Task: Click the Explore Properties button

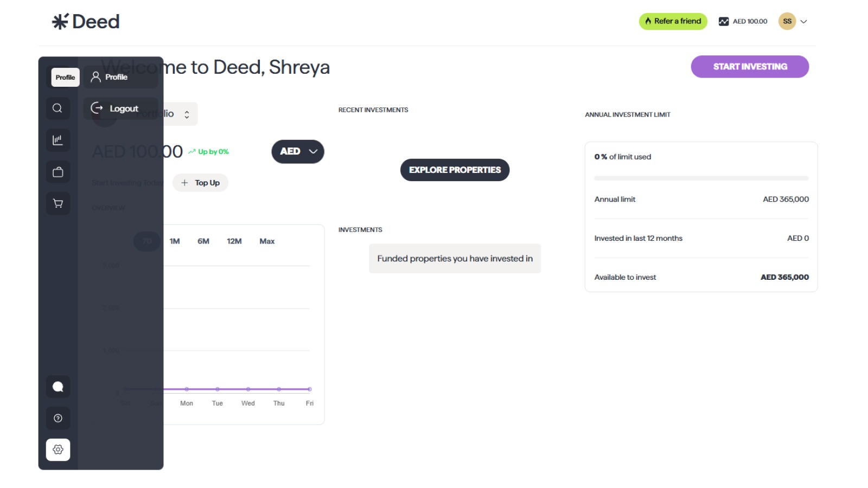Action: coord(455,170)
